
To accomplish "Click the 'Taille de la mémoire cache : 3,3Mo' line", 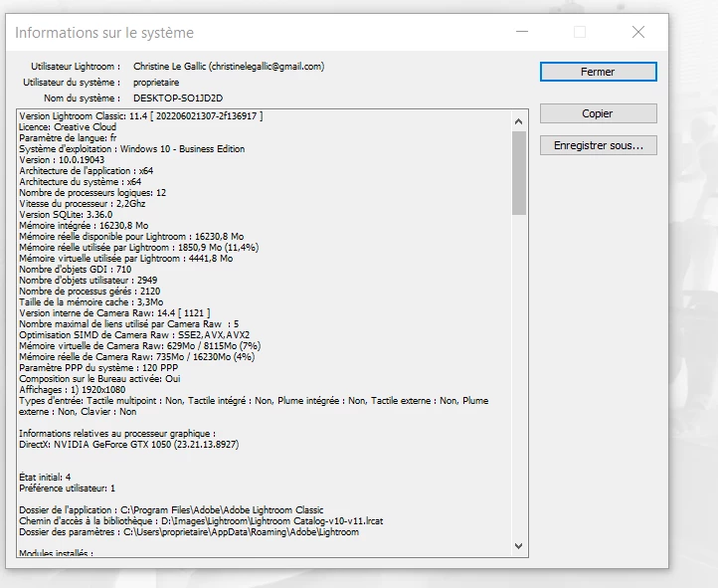I will (91, 302).
